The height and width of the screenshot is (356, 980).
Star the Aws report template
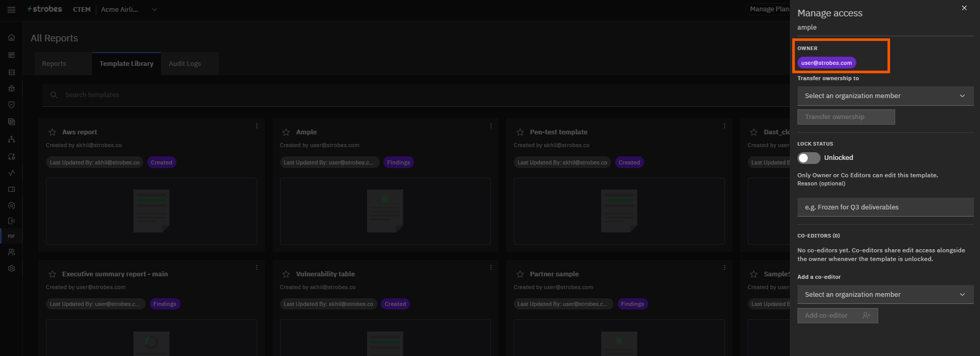click(x=52, y=132)
